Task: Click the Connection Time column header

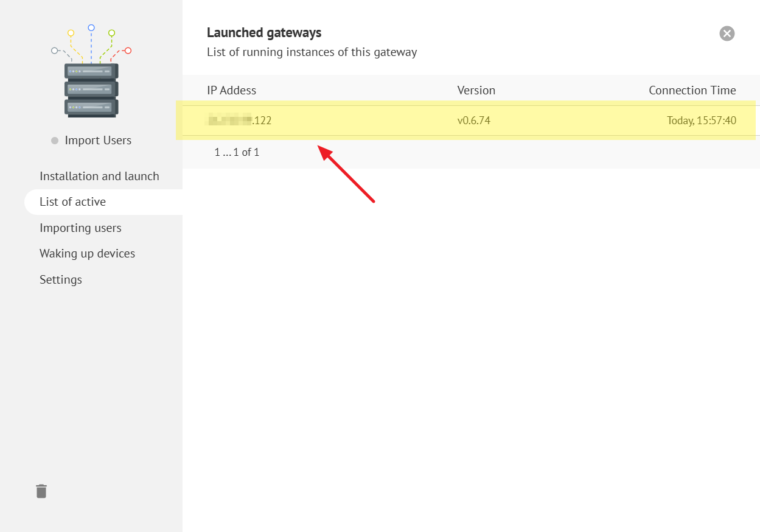Action: pos(692,90)
